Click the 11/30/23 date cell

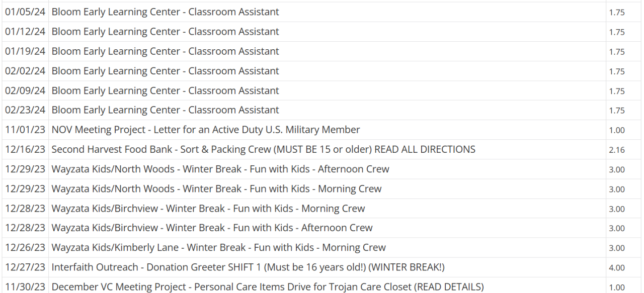click(25, 287)
